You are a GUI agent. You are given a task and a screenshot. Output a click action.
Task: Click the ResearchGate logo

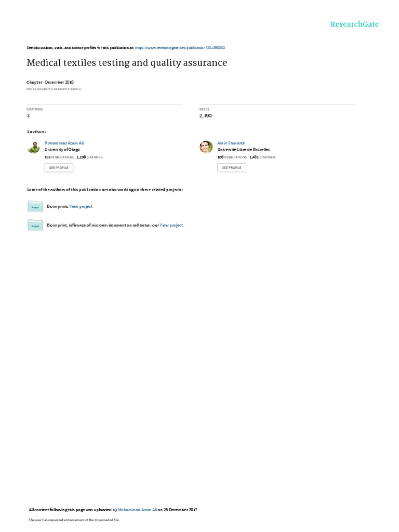[x=354, y=24]
